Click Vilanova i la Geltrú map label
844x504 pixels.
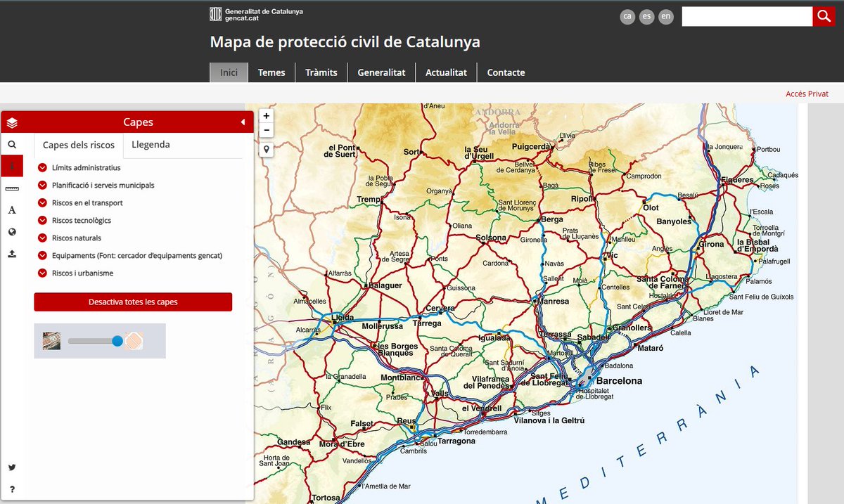click(549, 420)
